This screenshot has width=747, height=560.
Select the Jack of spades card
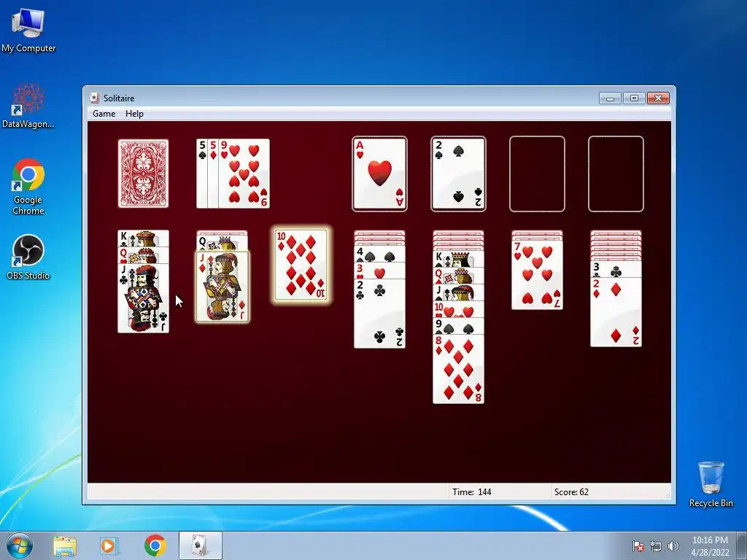click(x=458, y=292)
